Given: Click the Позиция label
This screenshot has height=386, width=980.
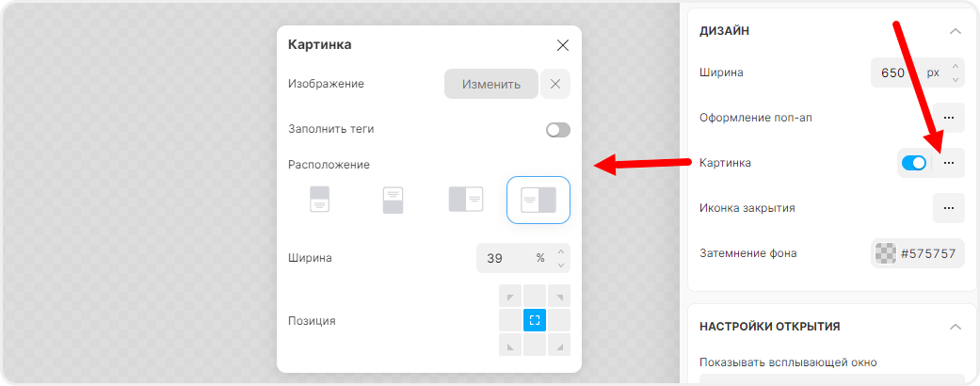Looking at the screenshot, I should pos(312,321).
